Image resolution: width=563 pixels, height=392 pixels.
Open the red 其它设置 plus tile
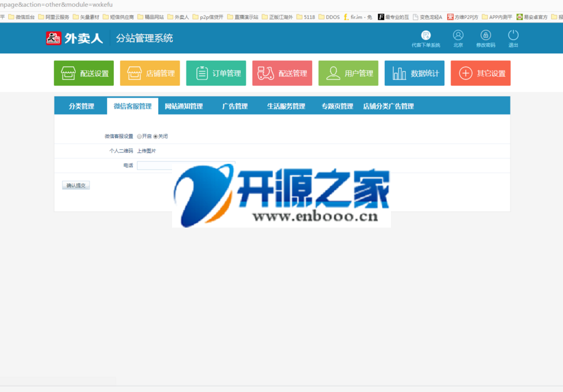[x=480, y=73]
